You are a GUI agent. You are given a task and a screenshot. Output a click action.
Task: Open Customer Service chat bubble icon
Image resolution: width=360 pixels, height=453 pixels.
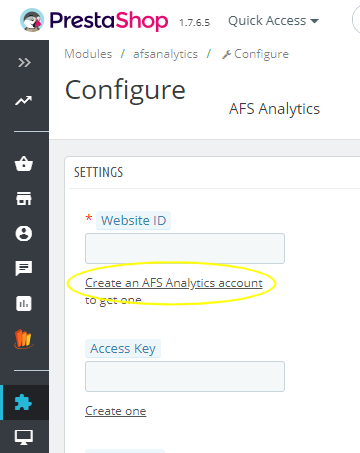pyautogui.click(x=24, y=268)
